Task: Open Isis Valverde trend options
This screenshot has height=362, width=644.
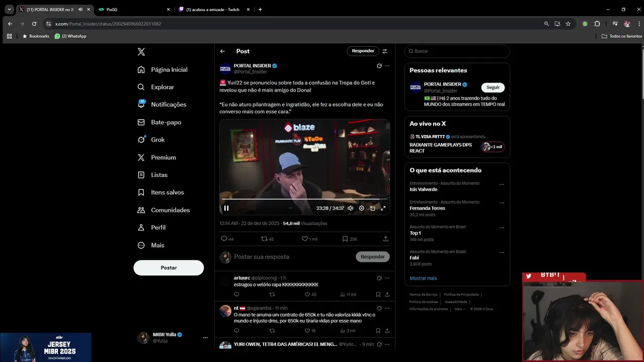Action: [x=502, y=185]
